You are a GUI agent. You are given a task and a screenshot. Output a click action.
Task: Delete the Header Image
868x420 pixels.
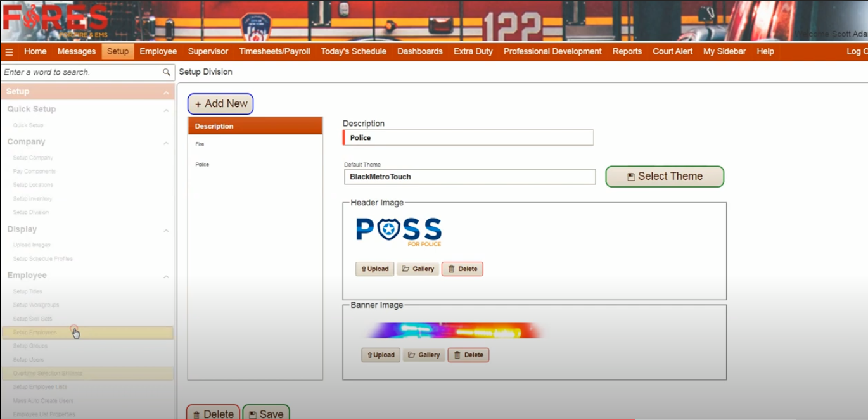(463, 269)
